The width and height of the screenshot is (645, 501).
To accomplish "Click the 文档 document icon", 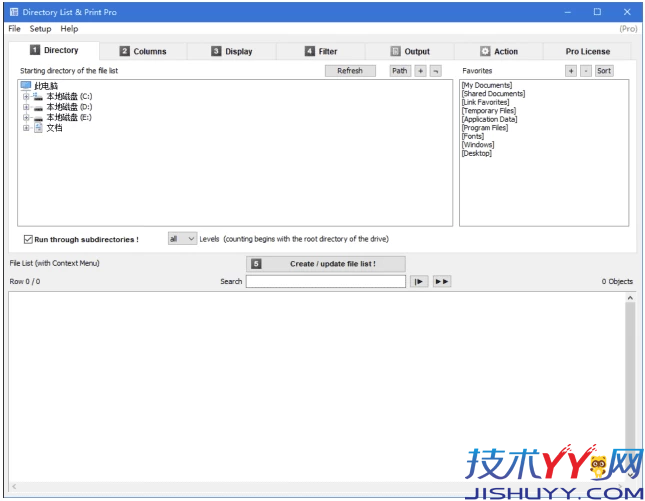I will pos(38,128).
